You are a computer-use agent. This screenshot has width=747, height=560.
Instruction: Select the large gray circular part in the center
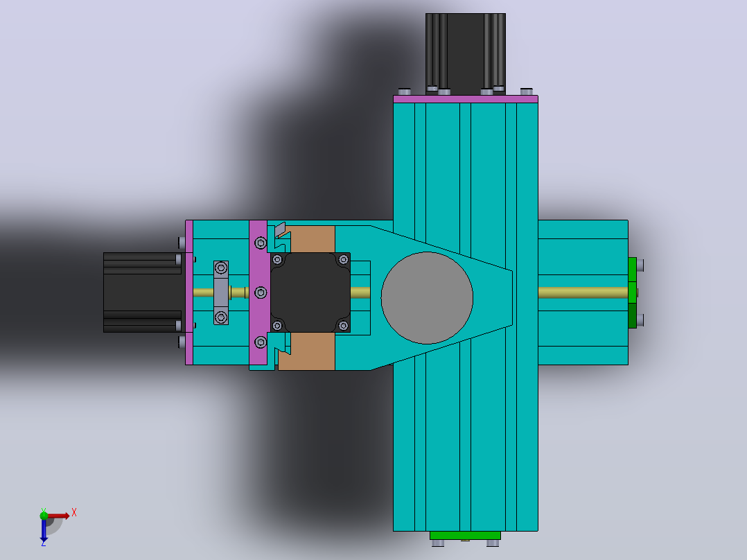(x=427, y=298)
